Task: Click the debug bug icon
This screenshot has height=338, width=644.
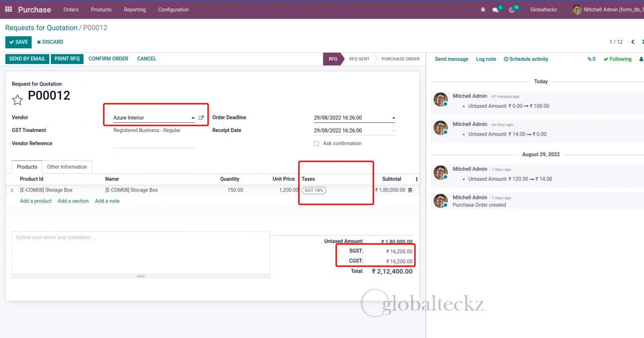Action: 483,10
